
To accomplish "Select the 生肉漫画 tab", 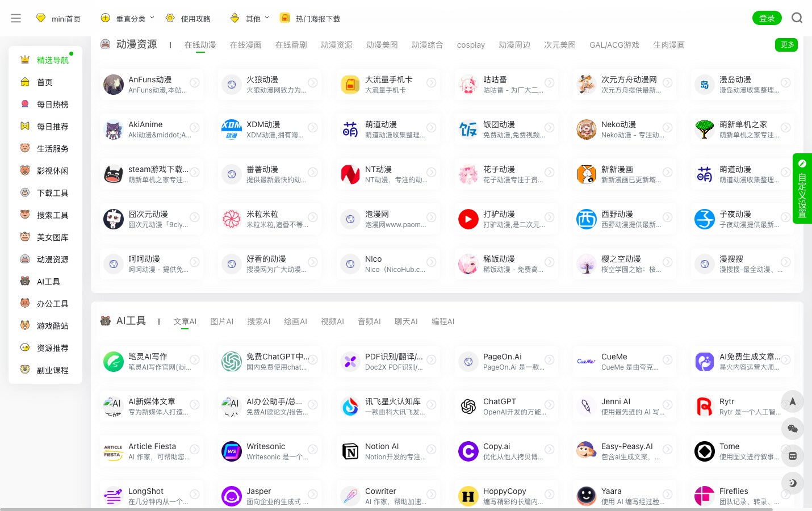I will (669, 45).
